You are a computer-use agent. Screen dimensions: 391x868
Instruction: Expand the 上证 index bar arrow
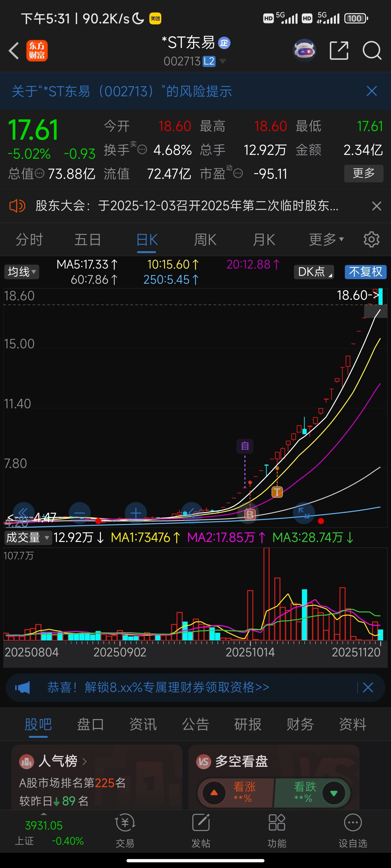coord(43,814)
